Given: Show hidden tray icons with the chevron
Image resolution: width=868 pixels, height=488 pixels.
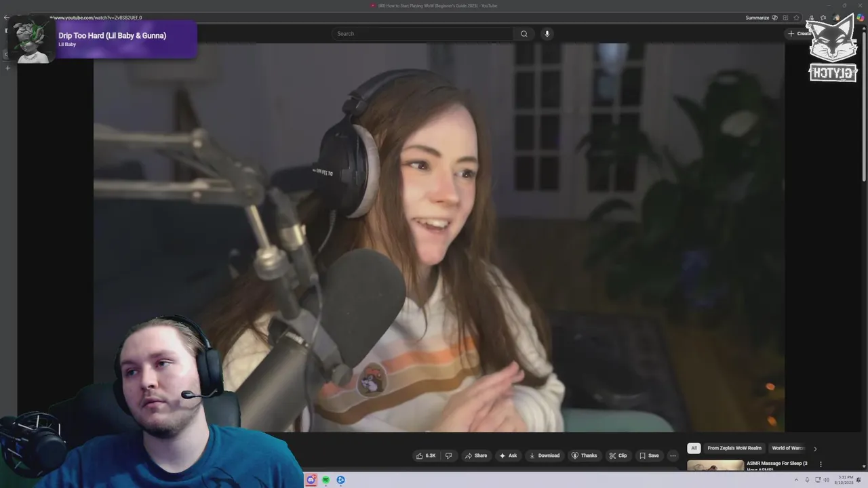Looking at the screenshot, I should click(797, 480).
